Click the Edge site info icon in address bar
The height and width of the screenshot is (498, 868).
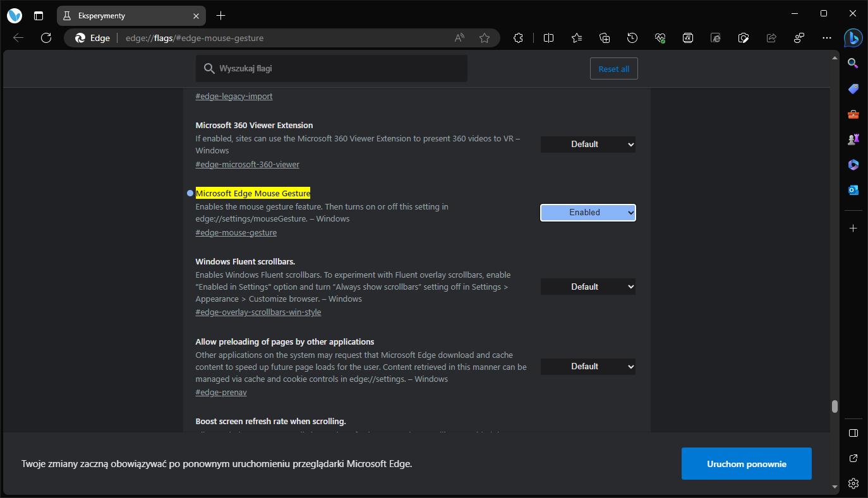tap(92, 38)
